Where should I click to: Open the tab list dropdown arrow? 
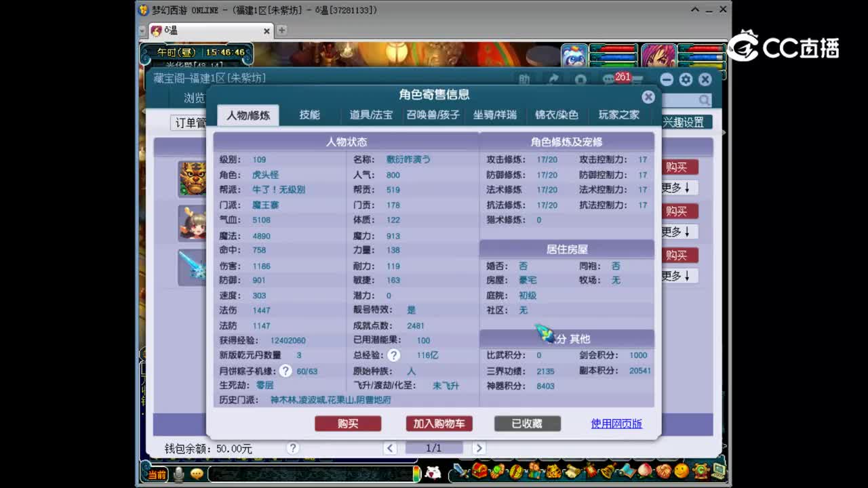pyautogui.click(x=142, y=31)
